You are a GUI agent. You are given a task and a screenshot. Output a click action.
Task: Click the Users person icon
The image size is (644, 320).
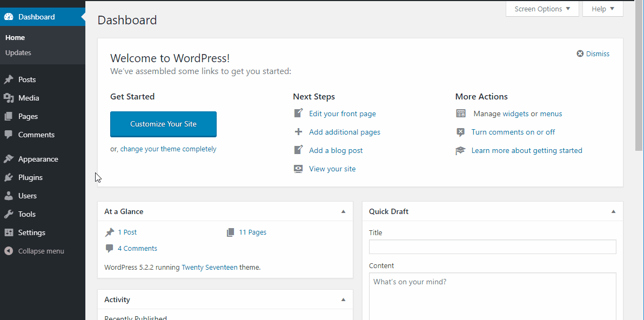pyautogui.click(x=9, y=196)
